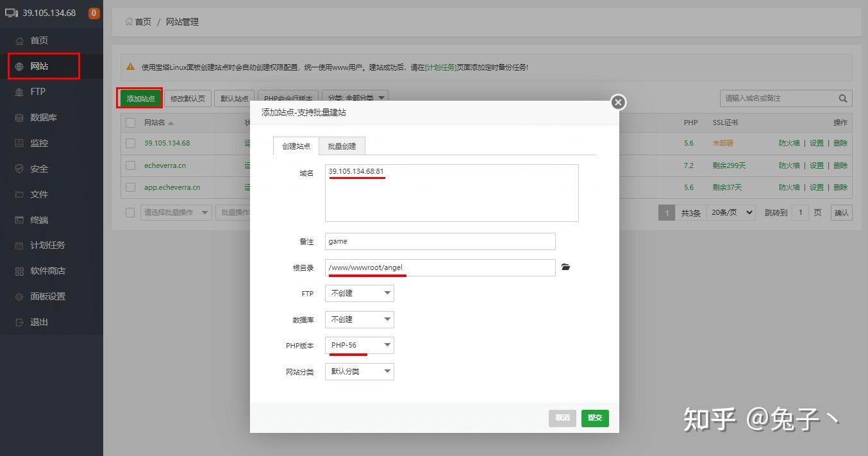Viewport: 868px width, 456px height.
Task: Click the globe icon beside 网站
Action: 19,66
